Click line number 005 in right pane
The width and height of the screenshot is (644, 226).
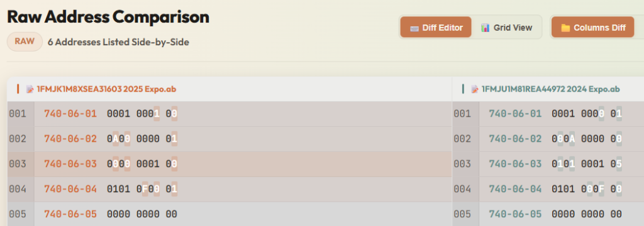pyautogui.click(x=462, y=214)
